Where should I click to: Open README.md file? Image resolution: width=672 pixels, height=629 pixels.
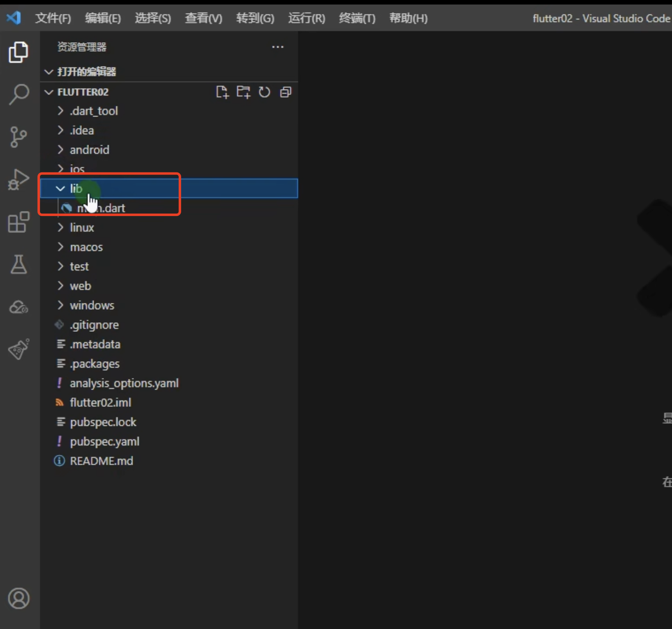point(169,461)
